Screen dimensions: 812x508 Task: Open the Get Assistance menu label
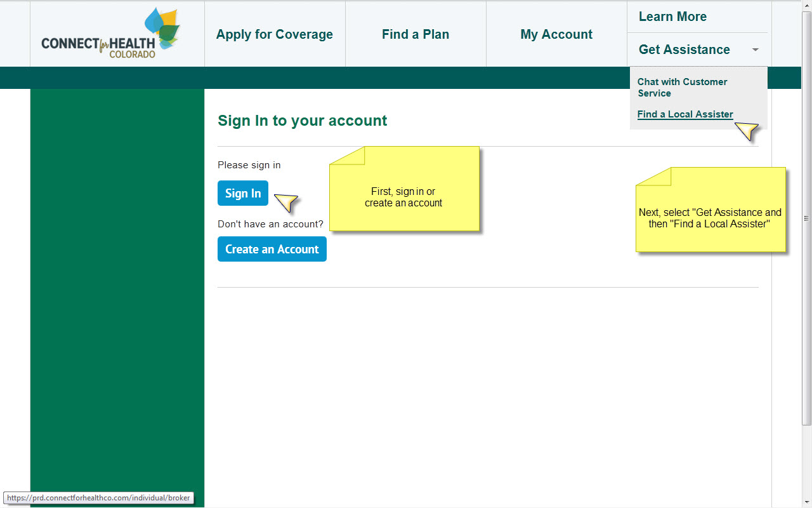tap(684, 50)
